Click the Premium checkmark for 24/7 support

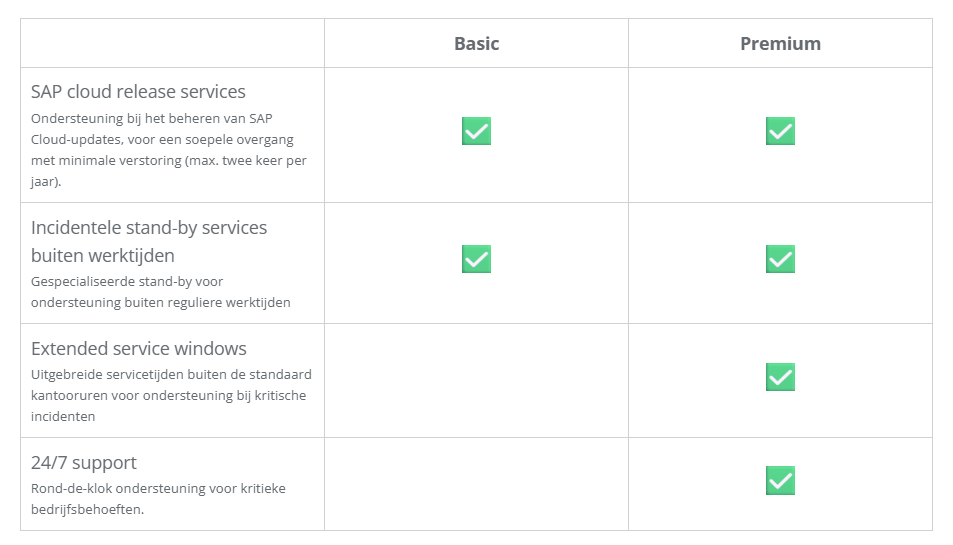point(780,481)
